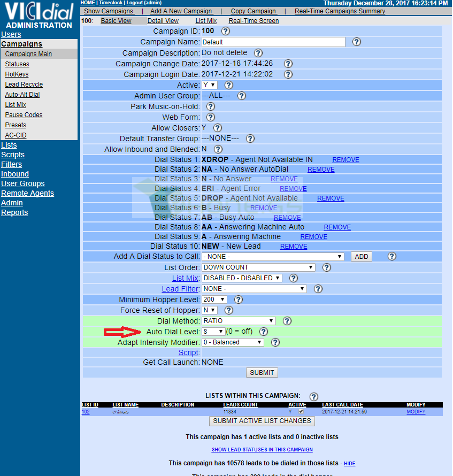Switch to the Detail View tab
The height and width of the screenshot is (476, 453).
(x=163, y=21)
